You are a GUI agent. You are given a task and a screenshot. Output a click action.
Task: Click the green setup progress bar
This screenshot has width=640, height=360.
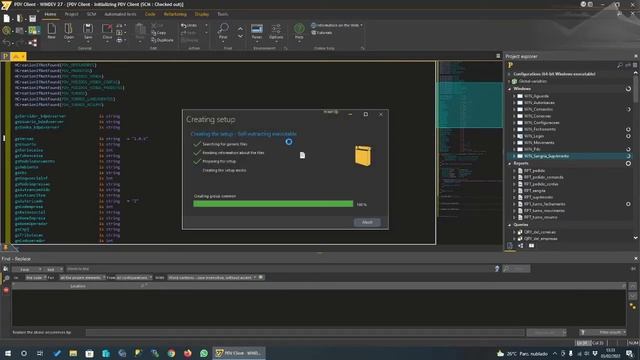tap(273, 204)
